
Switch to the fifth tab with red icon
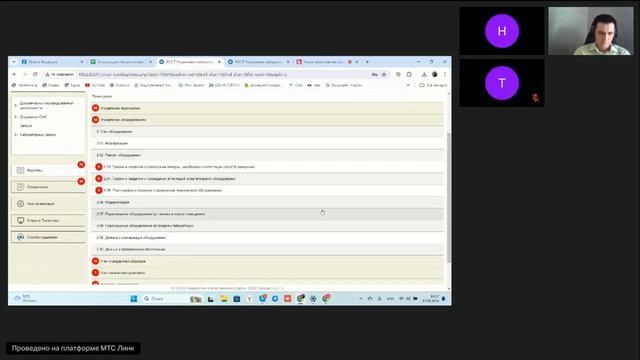click(x=327, y=62)
